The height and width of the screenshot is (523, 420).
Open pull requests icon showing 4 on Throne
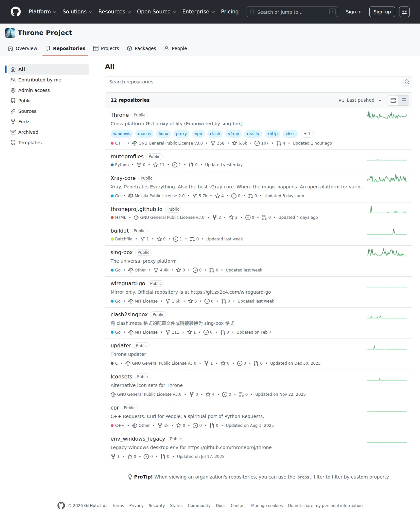tap(279, 143)
